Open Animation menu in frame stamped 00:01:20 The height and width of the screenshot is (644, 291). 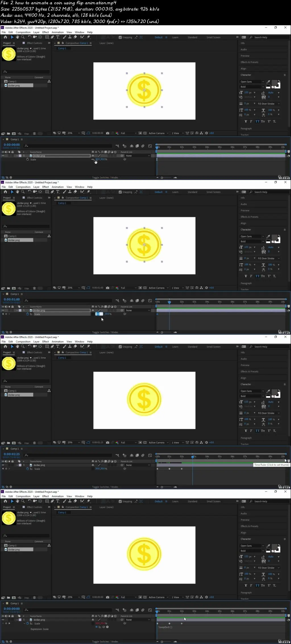click(58, 187)
